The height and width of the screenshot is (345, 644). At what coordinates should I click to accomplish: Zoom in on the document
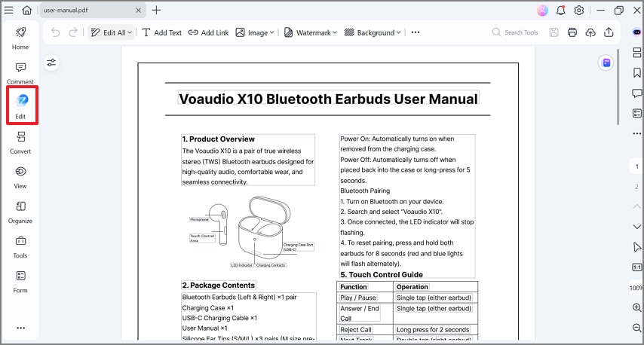coord(637,307)
